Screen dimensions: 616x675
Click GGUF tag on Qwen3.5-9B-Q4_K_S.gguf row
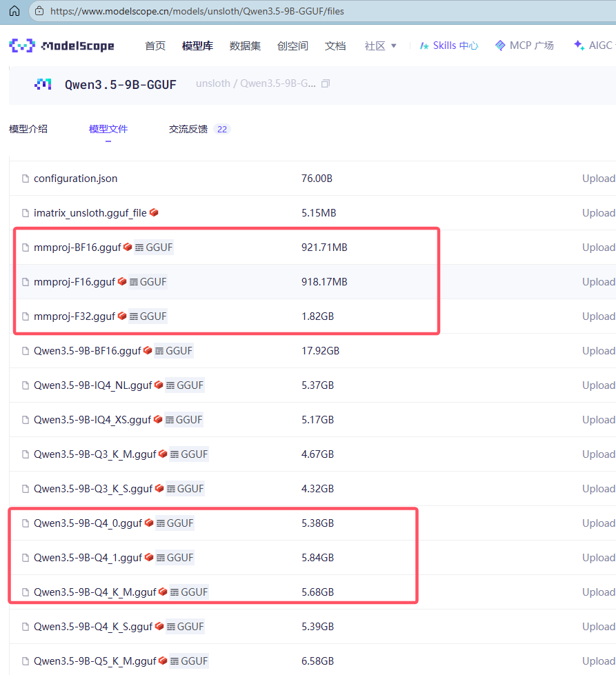[186, 626]
